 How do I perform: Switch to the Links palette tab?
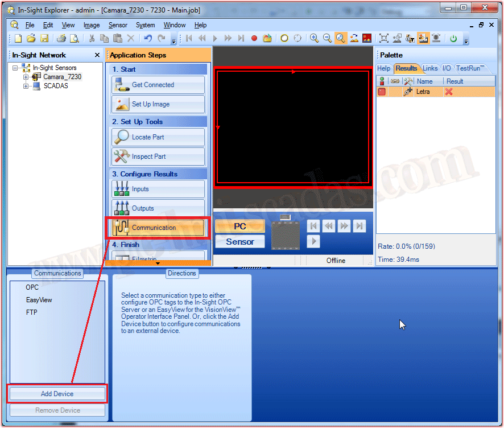click(430, 68)
